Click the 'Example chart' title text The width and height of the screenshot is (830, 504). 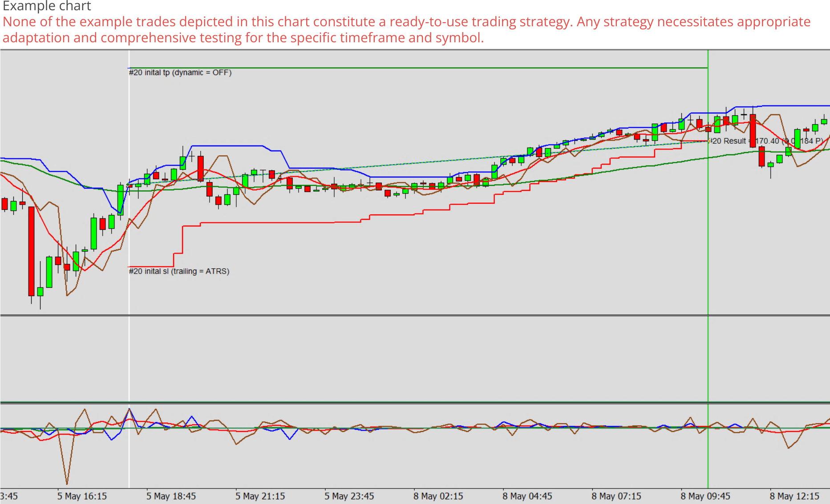tap(47, 6)
